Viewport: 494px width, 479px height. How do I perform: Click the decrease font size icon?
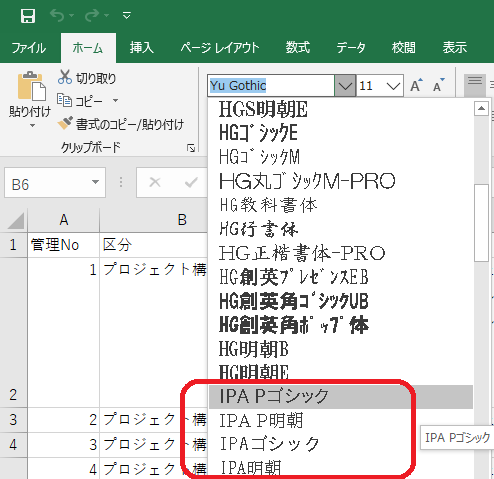click(439, 85)
